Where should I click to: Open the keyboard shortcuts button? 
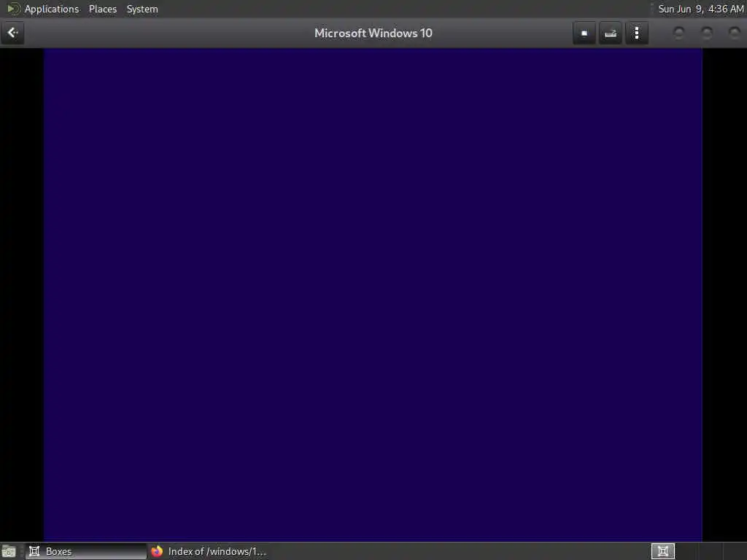(x=611, y=34)
